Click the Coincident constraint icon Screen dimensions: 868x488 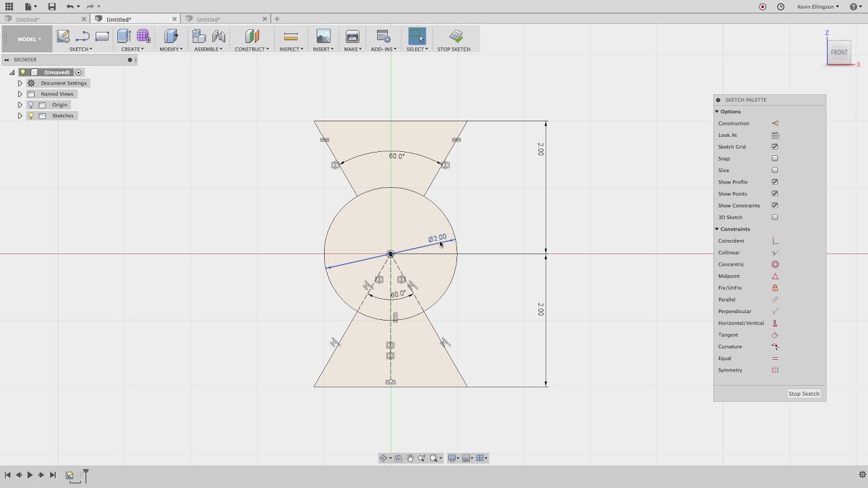click(x=775, y=241)
